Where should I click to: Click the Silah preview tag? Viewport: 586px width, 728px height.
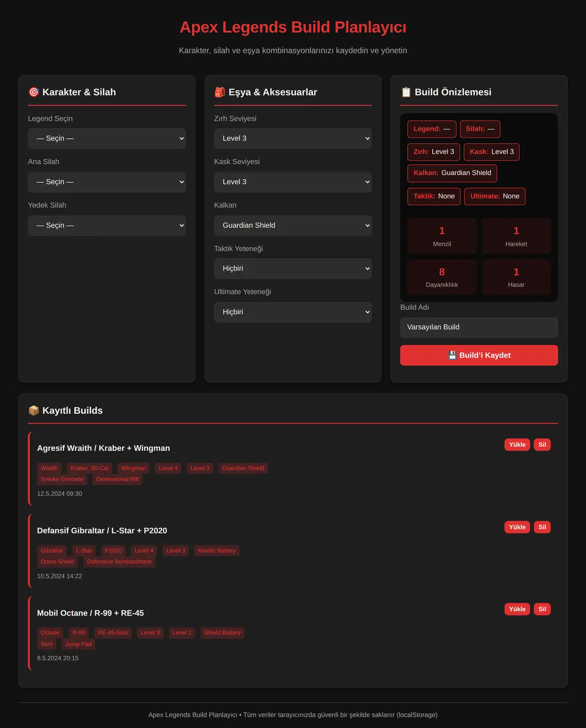[480, 129]
